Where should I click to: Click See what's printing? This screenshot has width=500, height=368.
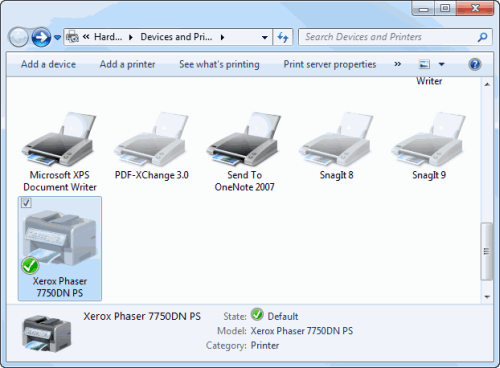click(219, 64)
